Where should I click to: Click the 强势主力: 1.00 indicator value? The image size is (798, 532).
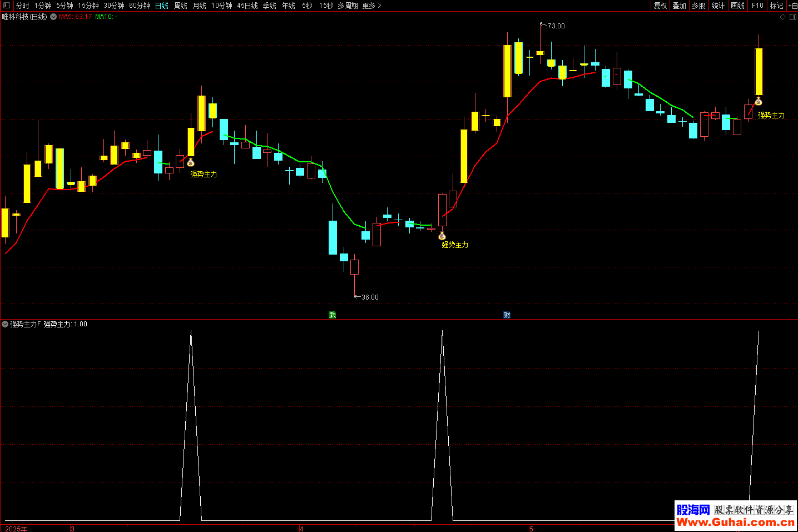[66, 324]
